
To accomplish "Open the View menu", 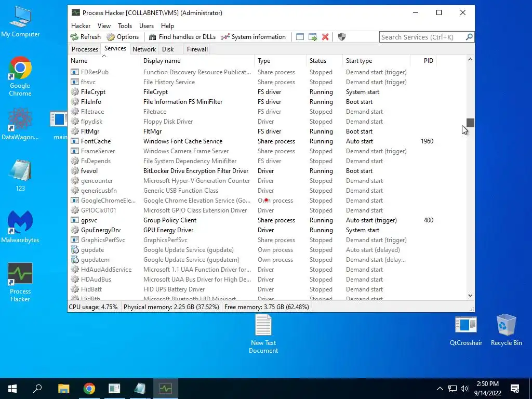I will tap(104, 26).
